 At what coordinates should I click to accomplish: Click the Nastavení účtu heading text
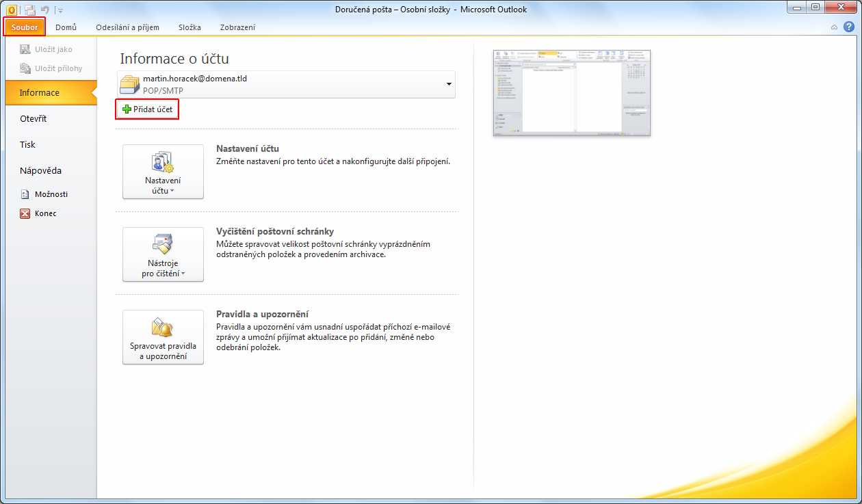click(x=248, y=148)
